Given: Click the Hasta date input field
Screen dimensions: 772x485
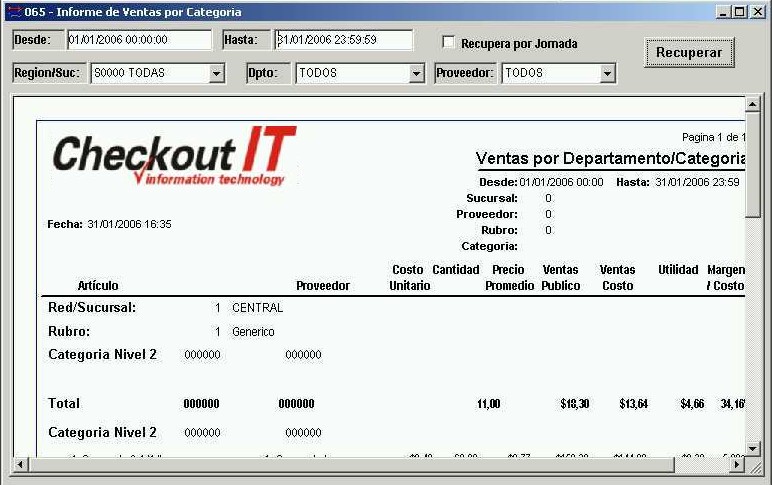Looking at the screenshot, I should click(x=343, y=40).
